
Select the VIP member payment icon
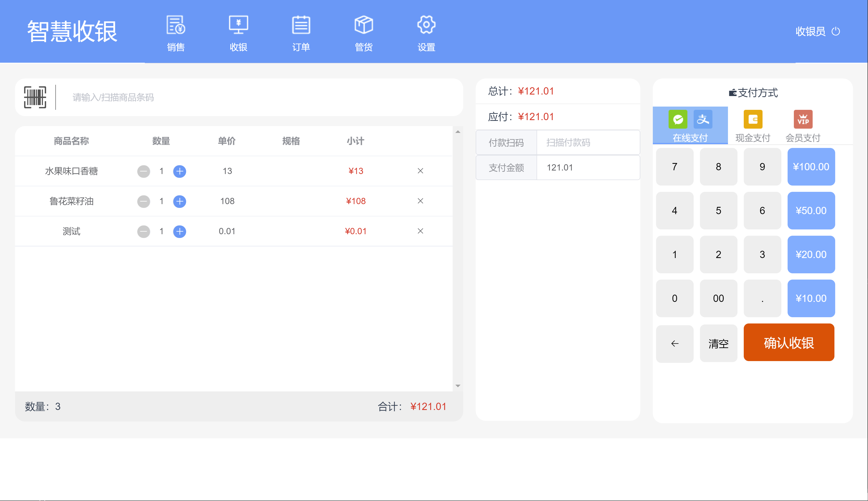tap(803, 119)
